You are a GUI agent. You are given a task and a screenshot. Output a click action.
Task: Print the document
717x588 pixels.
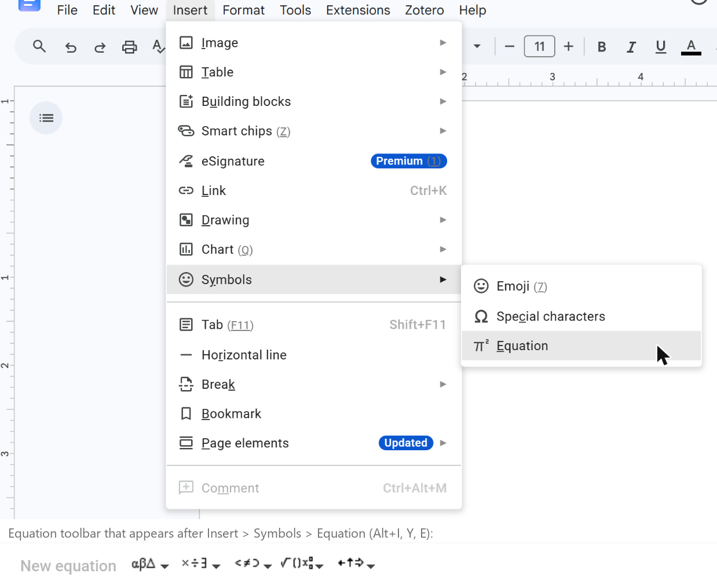point(130,47)
